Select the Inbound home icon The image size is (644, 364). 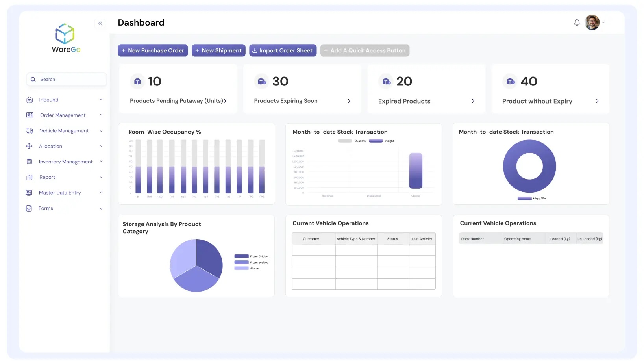click(x=30, y=100)
